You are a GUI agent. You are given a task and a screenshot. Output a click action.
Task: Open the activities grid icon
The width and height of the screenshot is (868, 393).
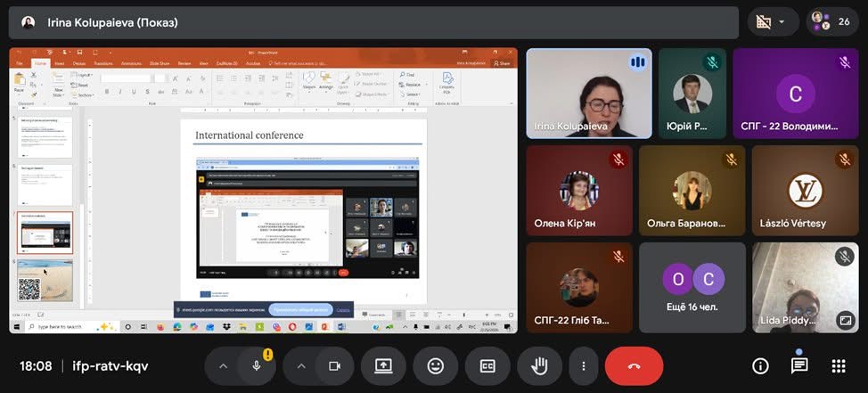click(x=839, y=366)
